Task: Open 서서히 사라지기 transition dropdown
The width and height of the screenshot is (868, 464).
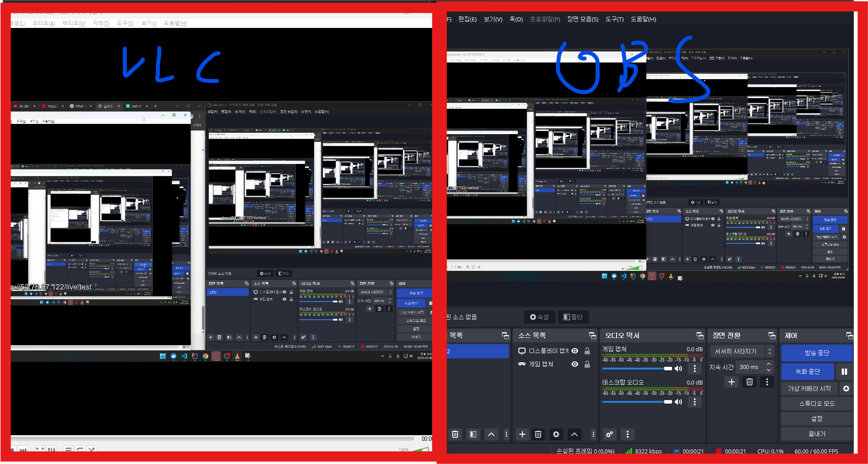Action: pyautogui.click(x=742, y=351)
